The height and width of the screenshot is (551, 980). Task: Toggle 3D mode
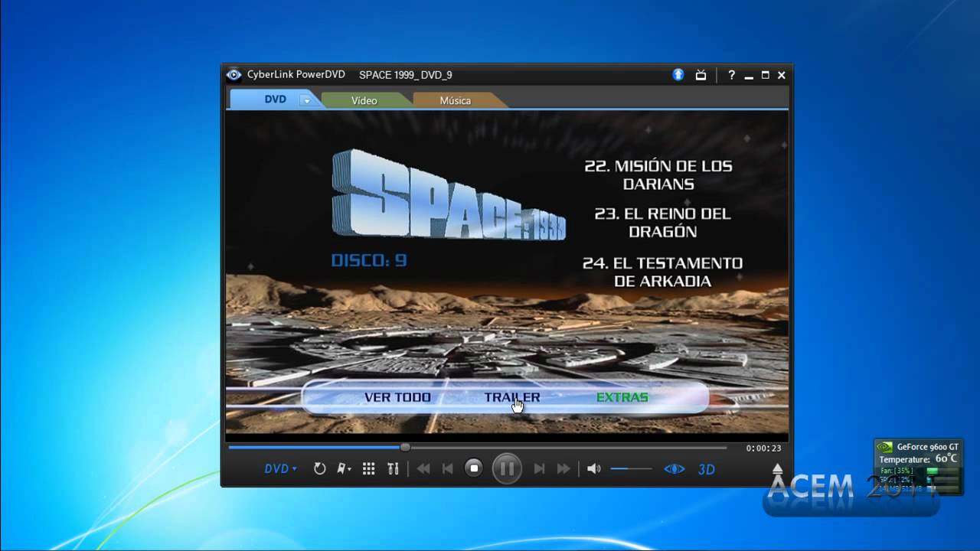(707, 469)
